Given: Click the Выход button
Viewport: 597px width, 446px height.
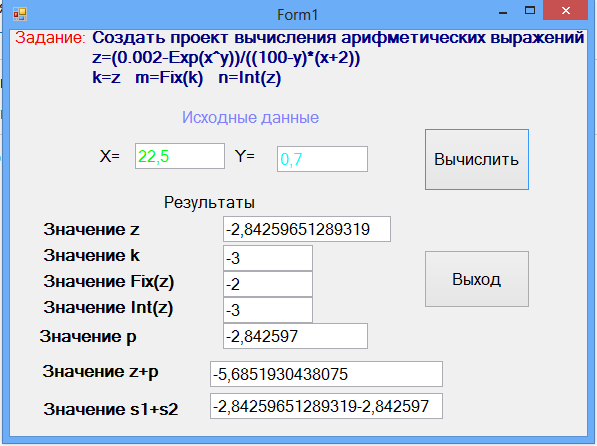Looking at the screenshot, I should pyautogui.click(x=477, y=279).
